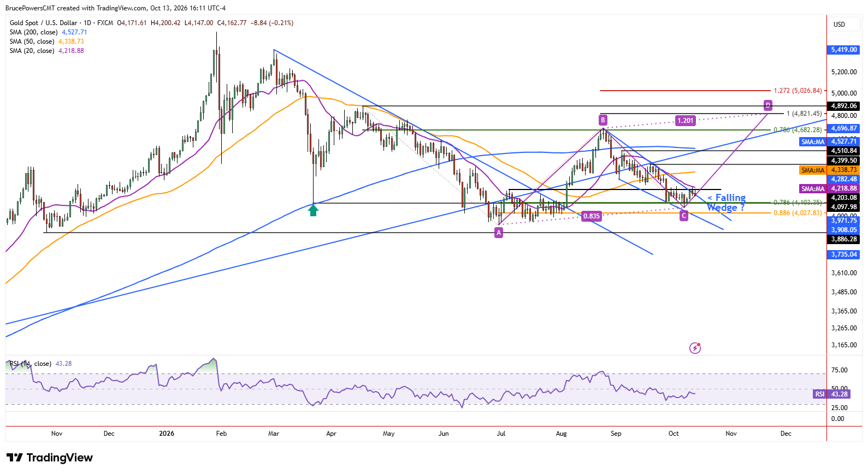
Task: Click the 4,696.87 price label
Action: point(845,128)
